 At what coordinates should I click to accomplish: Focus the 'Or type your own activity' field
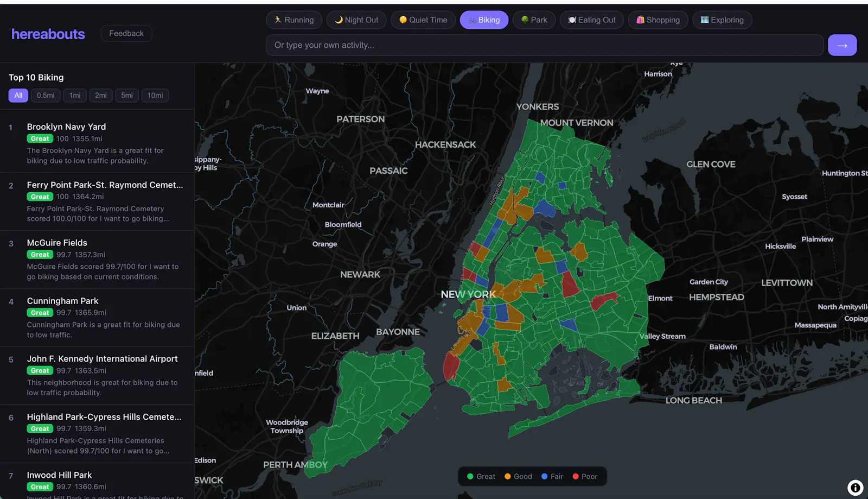point(545,45)
